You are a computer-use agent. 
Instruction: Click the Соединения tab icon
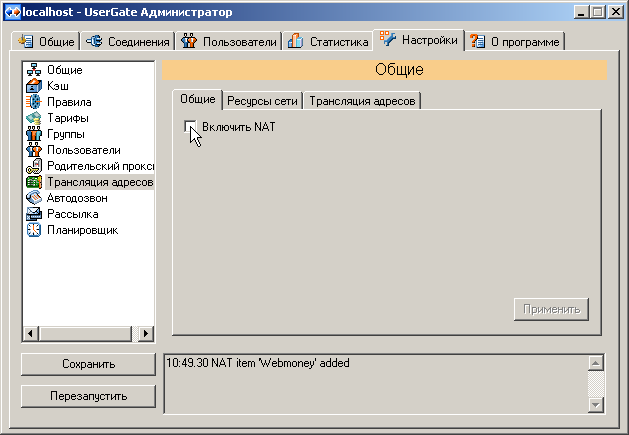pos(94,41)
